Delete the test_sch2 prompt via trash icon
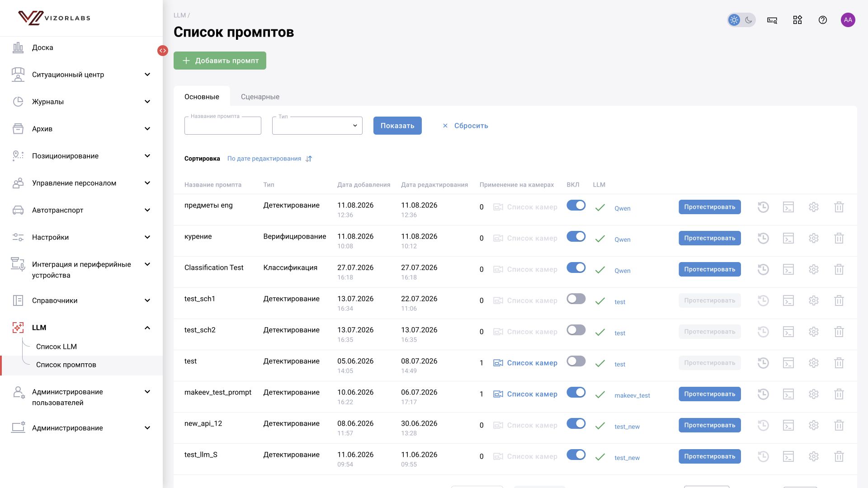The height and width of the screenshot is (488, 868). [x=839, y=332]
